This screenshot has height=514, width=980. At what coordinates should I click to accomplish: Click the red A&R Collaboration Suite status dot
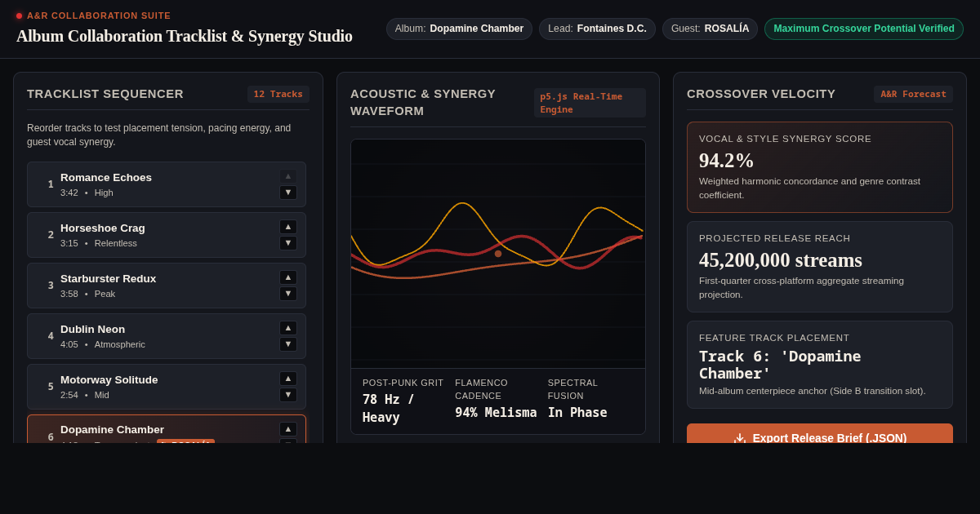(x=19, y=16)
